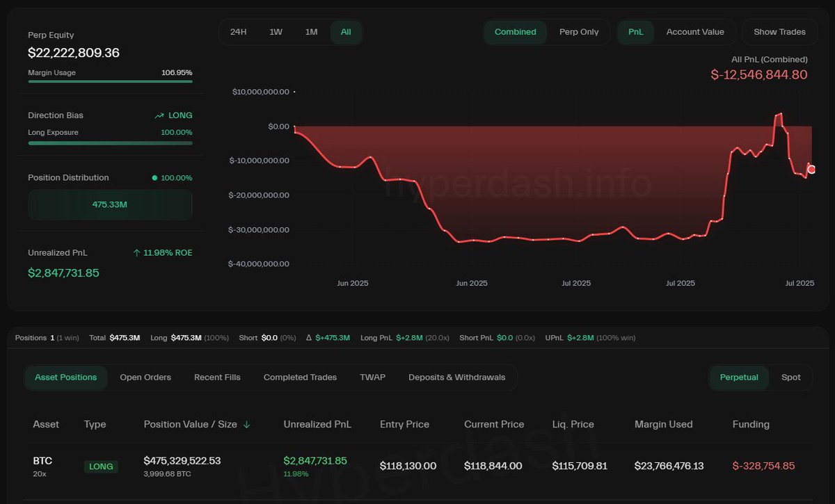
Task: Select the 24H time range
Action: [239, 32]
